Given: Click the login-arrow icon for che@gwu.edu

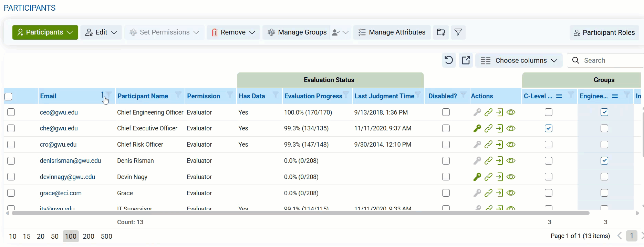Looking at the screenshot, I should pos(499,128).
